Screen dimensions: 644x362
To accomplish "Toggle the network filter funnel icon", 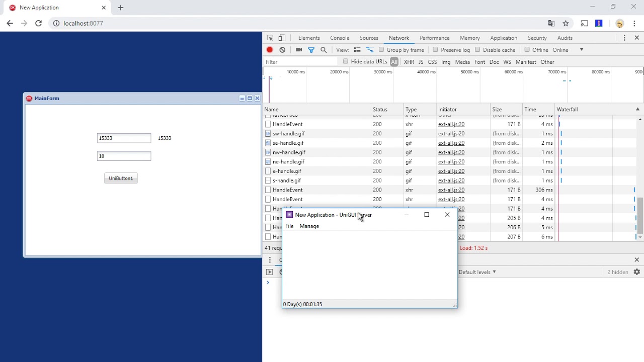I will click(x=311, y=50).
